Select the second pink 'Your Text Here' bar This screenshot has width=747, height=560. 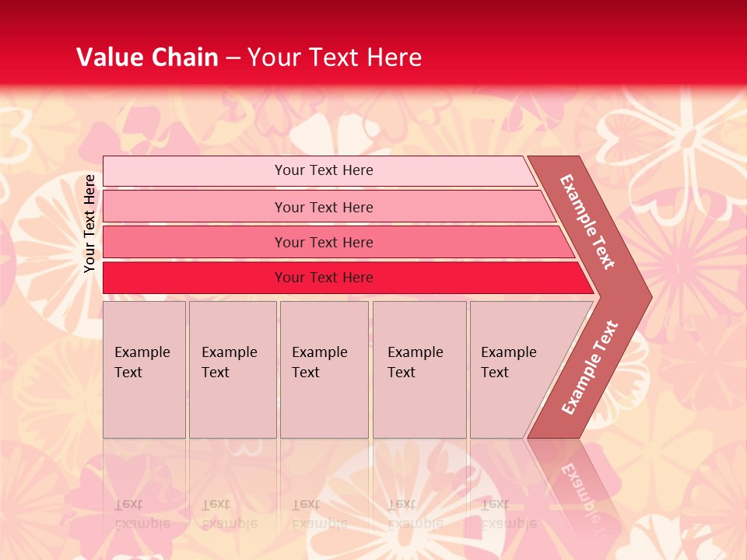(x=323, y=207)
